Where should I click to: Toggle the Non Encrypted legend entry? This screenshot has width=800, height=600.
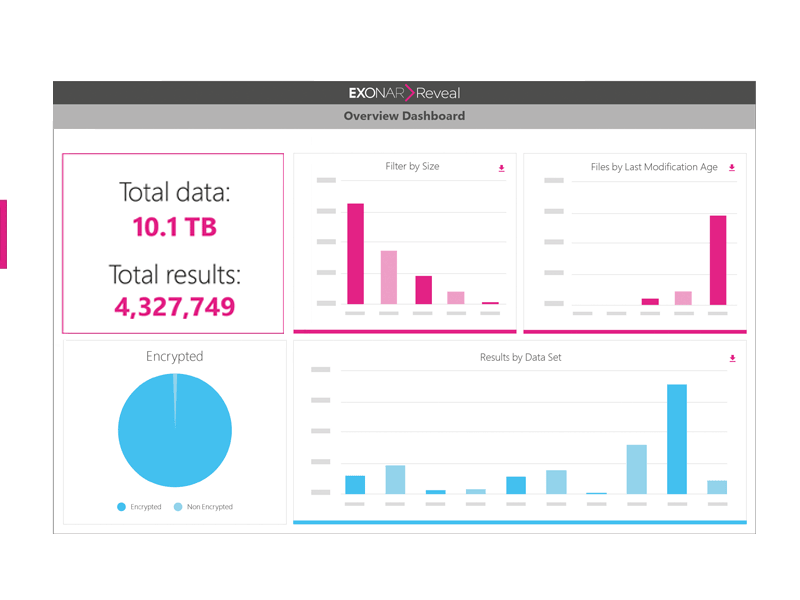click(200, 507)
